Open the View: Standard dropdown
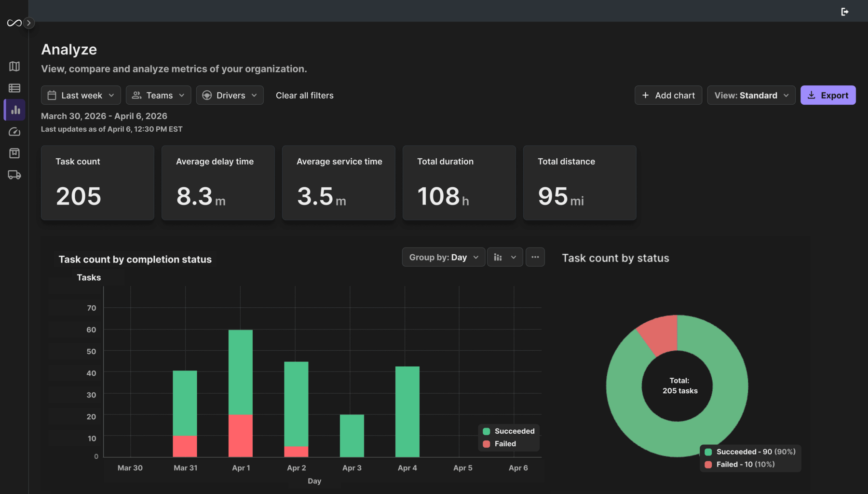868x494 pixels. 751,95
